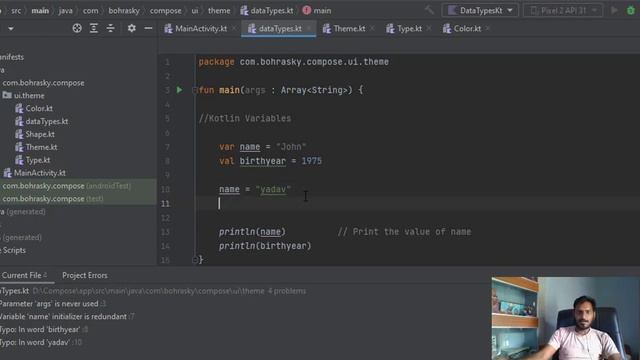Image resolution: width=640 pixels, height=360 pixels.
Task: Select Type.kt in the project tree
Action: (33, 160)
